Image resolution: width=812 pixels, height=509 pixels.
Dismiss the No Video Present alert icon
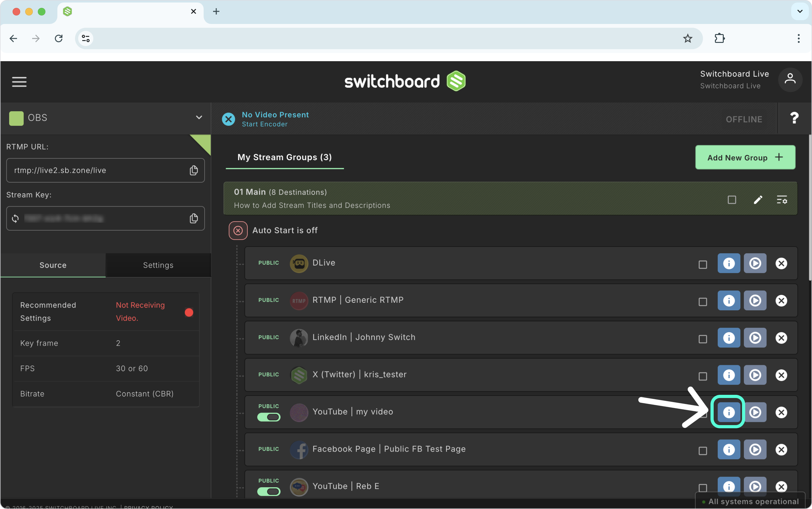pos(229,119)
